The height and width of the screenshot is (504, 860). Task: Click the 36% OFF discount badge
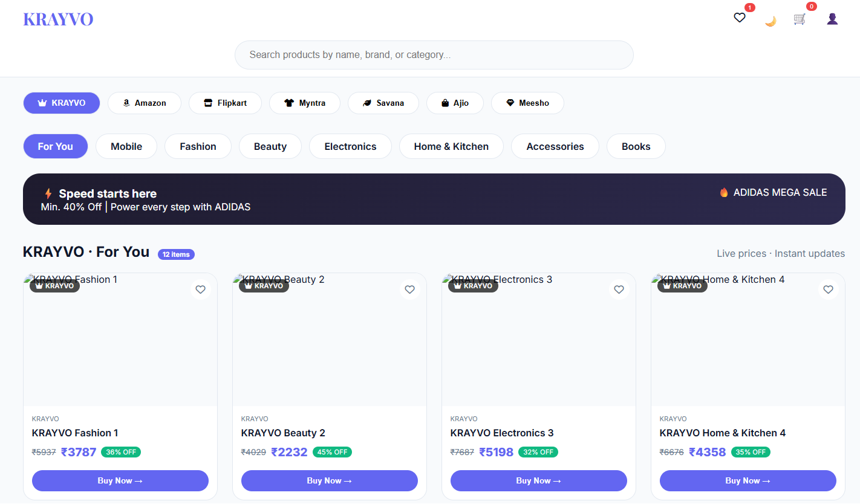click(x=121, y=452)
